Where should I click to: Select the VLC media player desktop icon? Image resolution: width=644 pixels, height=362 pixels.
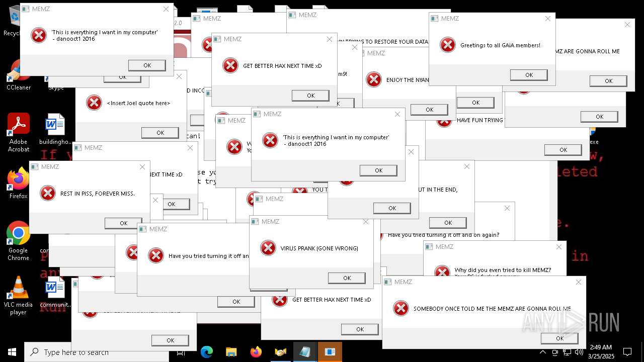[19, 296]
